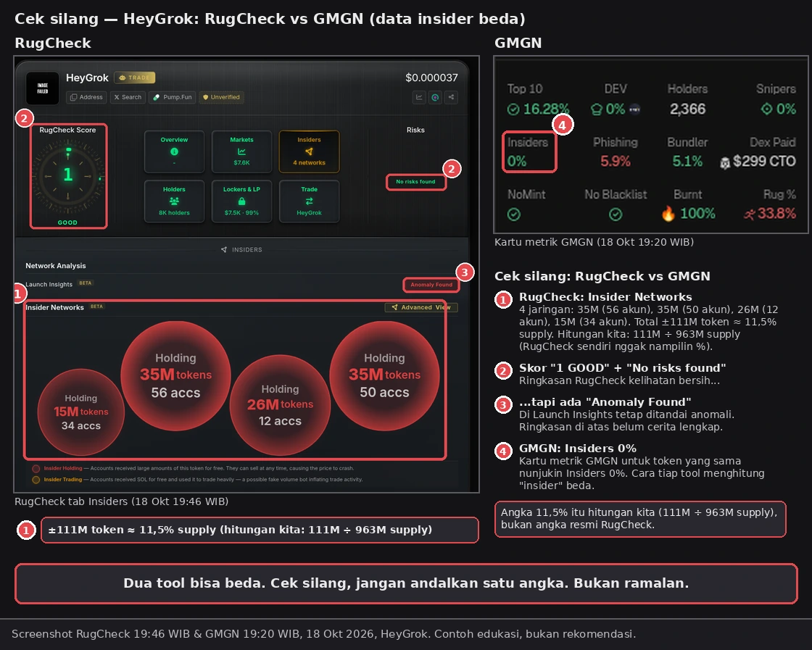Click the Phishing 5.9% metric
Screen dimensions: 812x650
tap(616, 152)
